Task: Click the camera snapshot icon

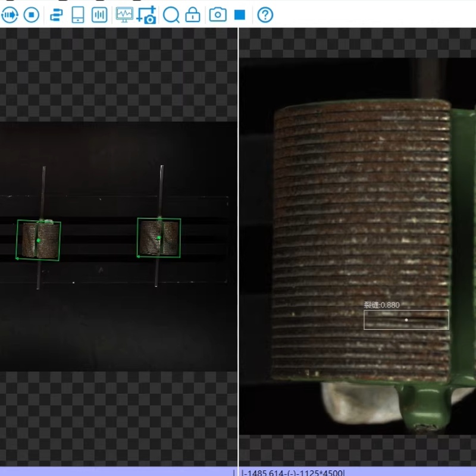Action: (218, 14)
